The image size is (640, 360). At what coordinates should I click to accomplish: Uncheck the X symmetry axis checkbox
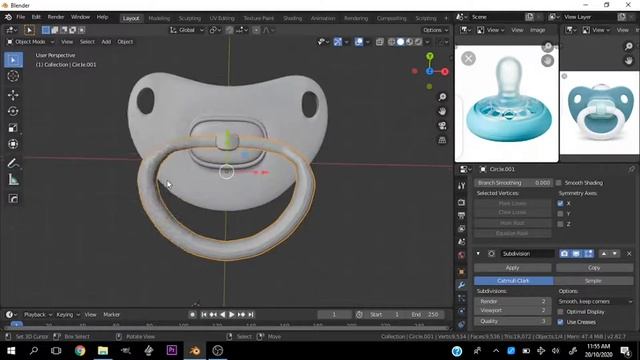[560, 203]
